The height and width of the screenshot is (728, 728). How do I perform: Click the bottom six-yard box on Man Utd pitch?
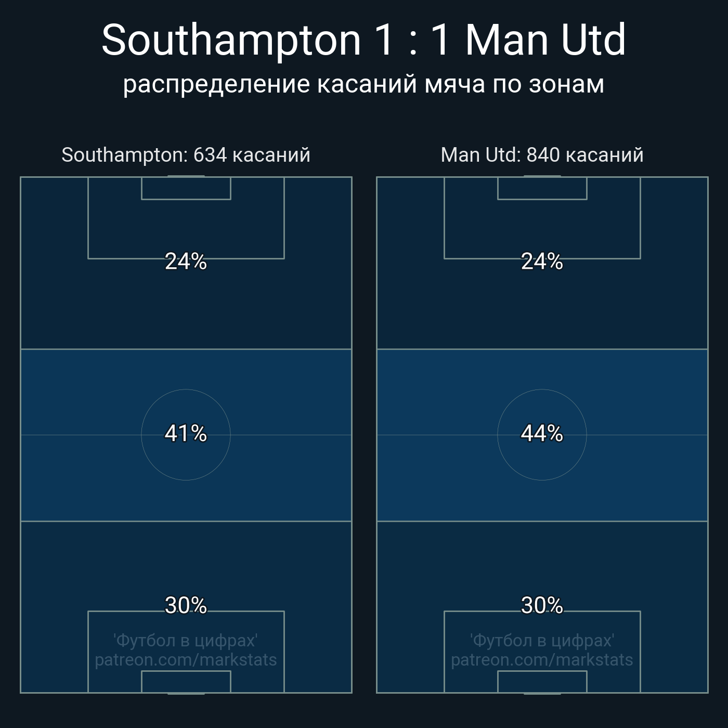pyautogui.click(x=542, y=682)
